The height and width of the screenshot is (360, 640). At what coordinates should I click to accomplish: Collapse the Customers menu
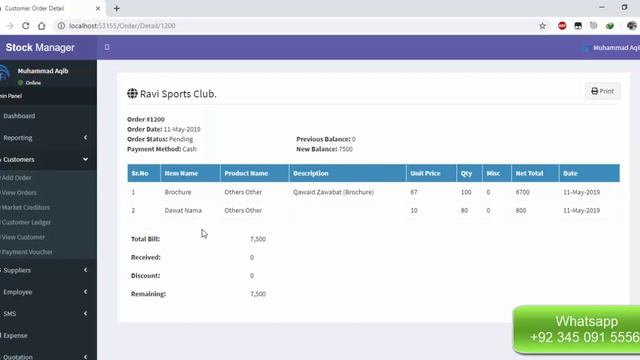tap(48, 159)
